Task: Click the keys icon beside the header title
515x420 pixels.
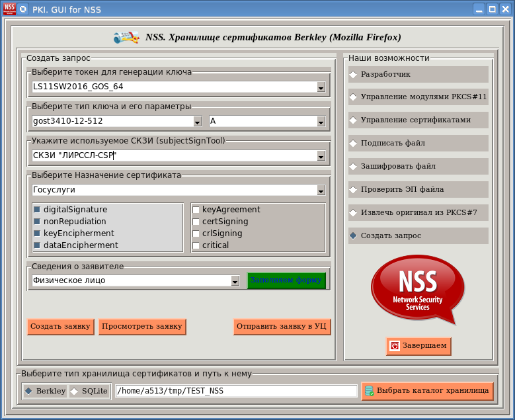Action: click(126, 38)
